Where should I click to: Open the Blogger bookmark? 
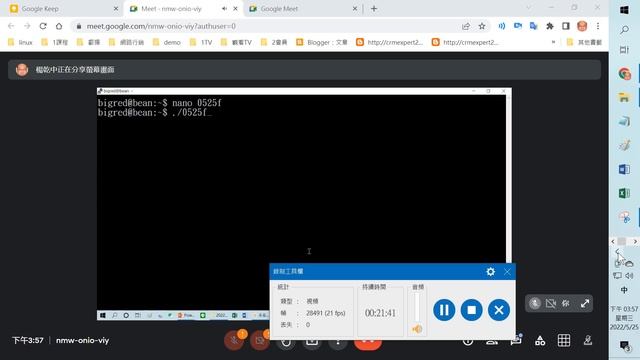click(322, 42)
